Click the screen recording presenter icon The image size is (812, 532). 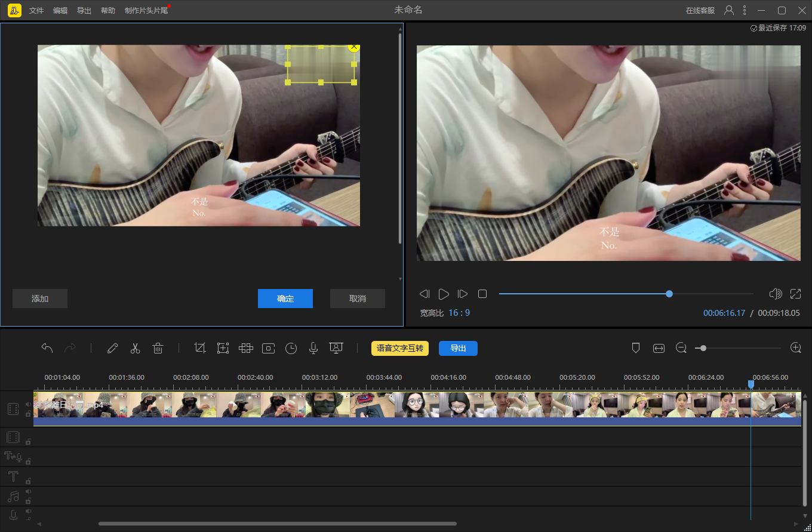pos(336,348)
